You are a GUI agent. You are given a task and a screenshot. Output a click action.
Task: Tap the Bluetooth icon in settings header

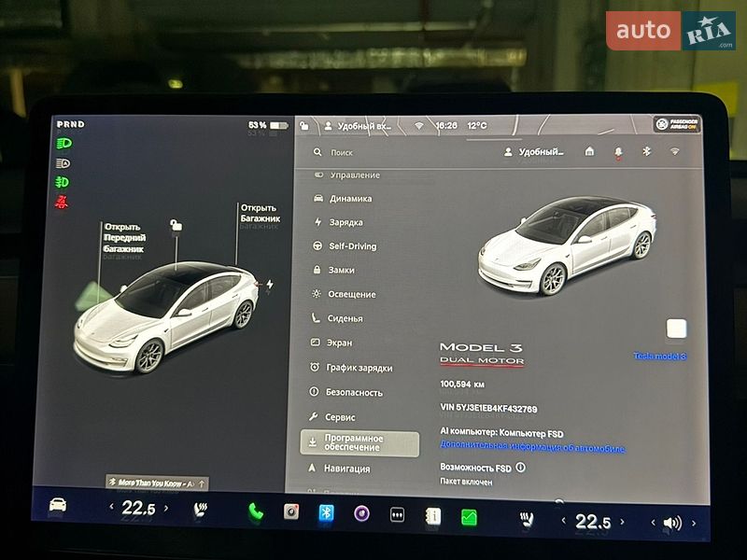[x=646, y=151]
